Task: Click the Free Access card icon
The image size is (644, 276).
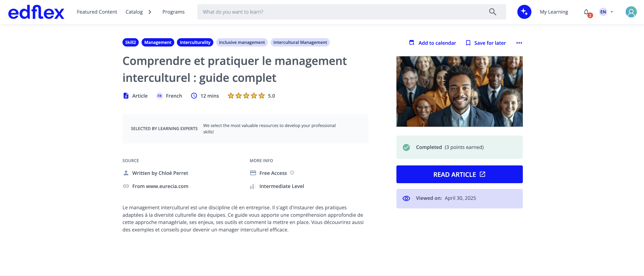Action: [x=253, y=173]
